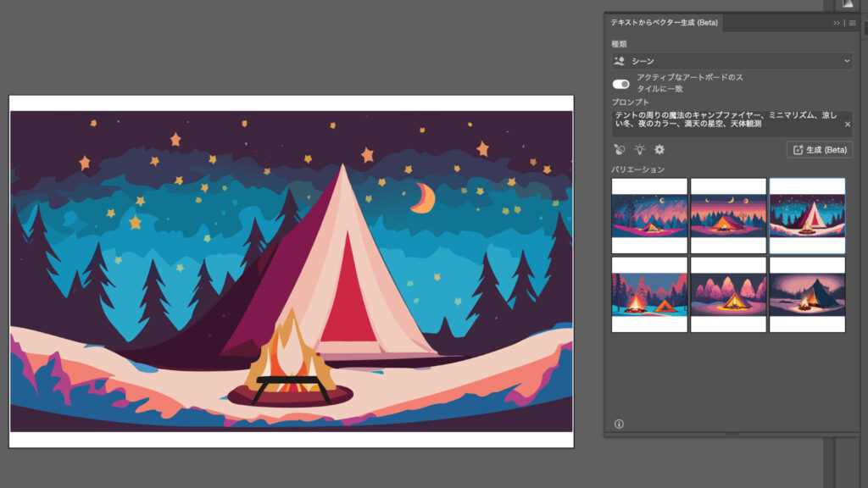The width and height of the screenshot is (868, 488).
Task: Pick the fourth variation with snowy forest
Action: [649, 295]
